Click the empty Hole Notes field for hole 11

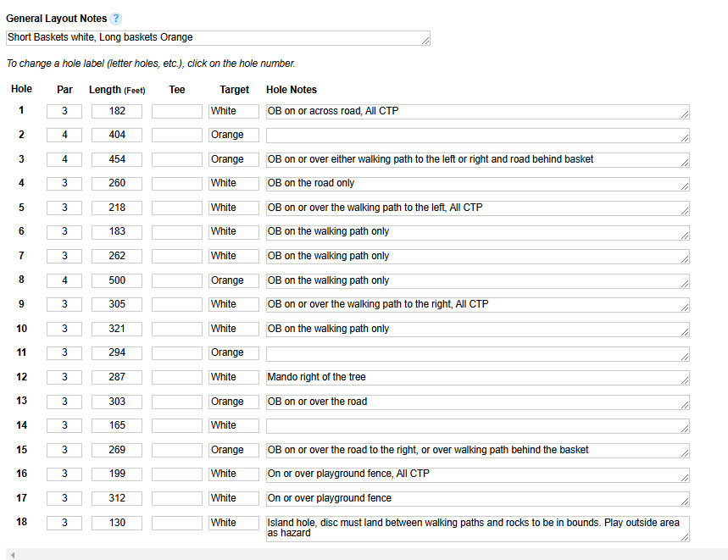pyautogui.click(x=478, y=353)
